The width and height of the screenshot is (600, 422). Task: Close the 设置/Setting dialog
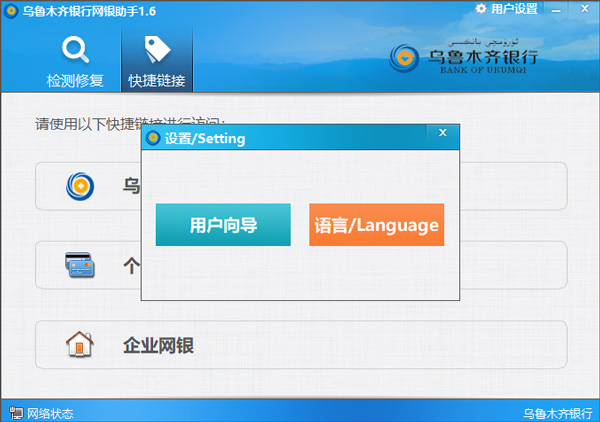pos(443,132)
